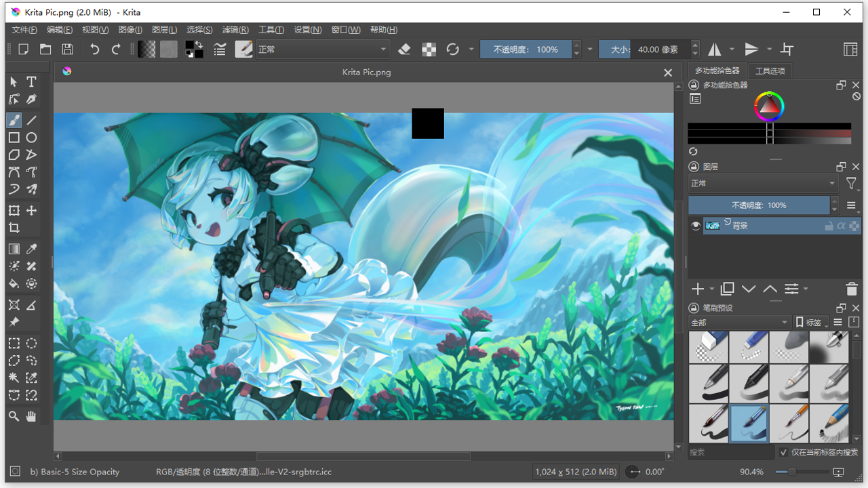The image size is (868, 488).
Task: Create a new document from toolbar
Action: click(x=24, y=49)
